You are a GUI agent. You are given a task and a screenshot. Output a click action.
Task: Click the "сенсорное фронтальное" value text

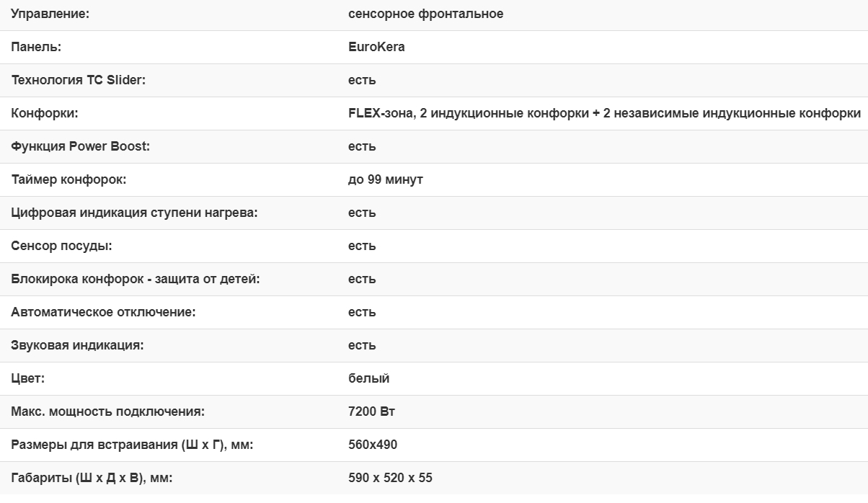tap(425, 14)
